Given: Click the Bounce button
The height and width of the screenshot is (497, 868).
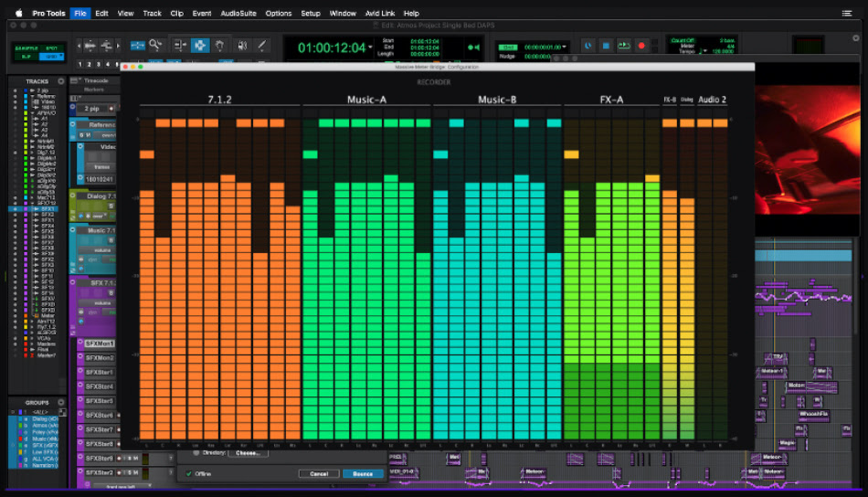Looking at the screenshot, I should pyautogui.click(x=363, y=473).
